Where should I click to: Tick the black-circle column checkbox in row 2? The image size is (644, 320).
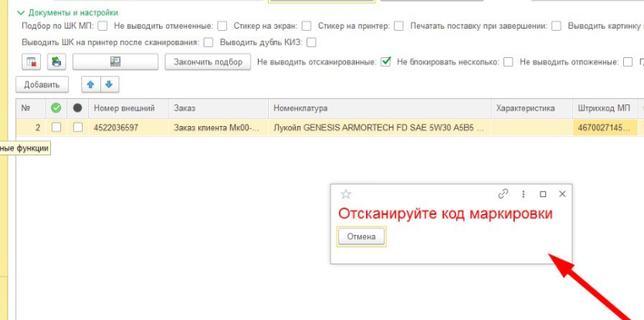[78, 128]
